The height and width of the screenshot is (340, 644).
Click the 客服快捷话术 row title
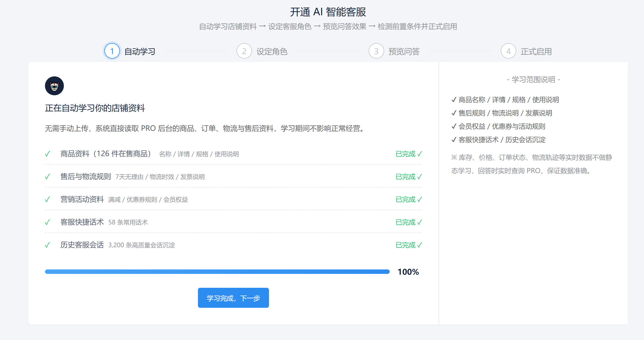82,222
